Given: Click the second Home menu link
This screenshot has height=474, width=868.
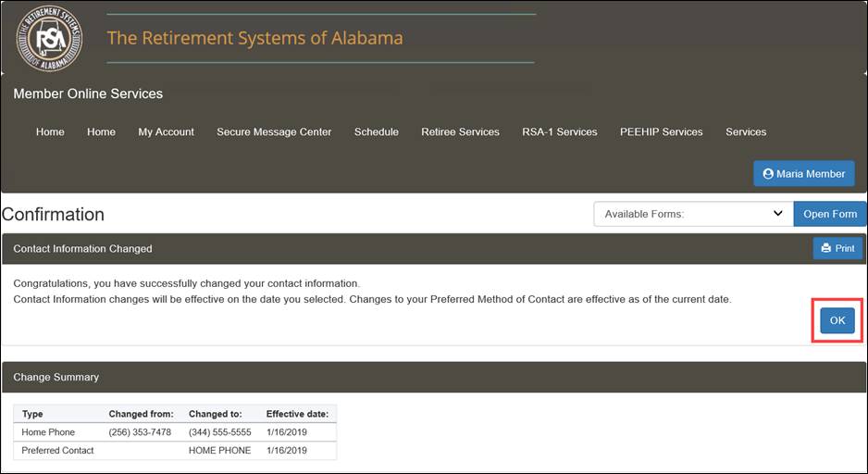Looking at the screenshot, I should (101, 132).
